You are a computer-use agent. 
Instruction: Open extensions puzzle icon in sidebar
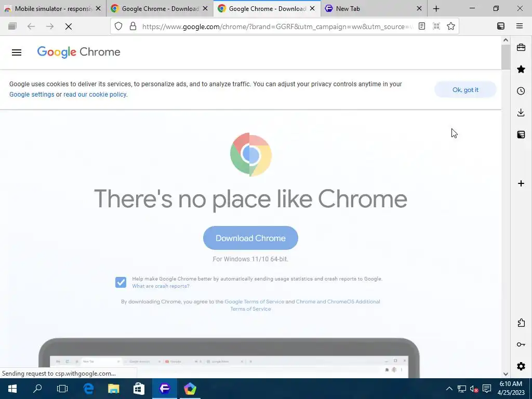click(x=521, y=323)
